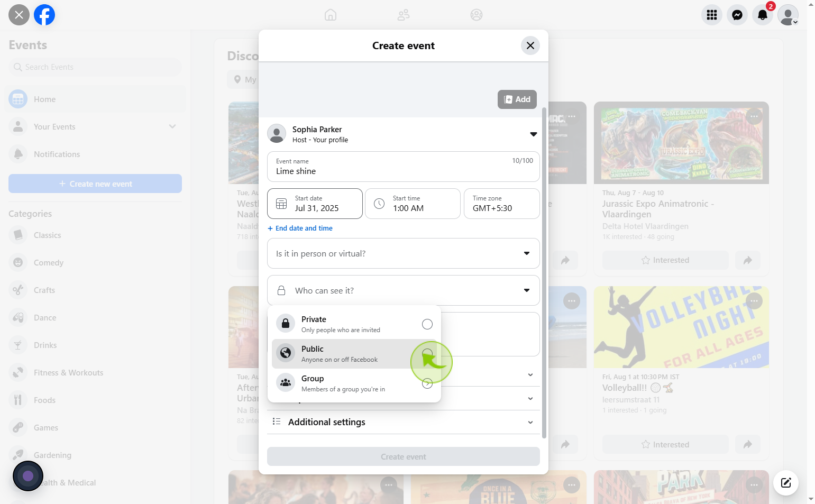Select the Public radio button
The image size is (815, 504).
coord(427,354)
